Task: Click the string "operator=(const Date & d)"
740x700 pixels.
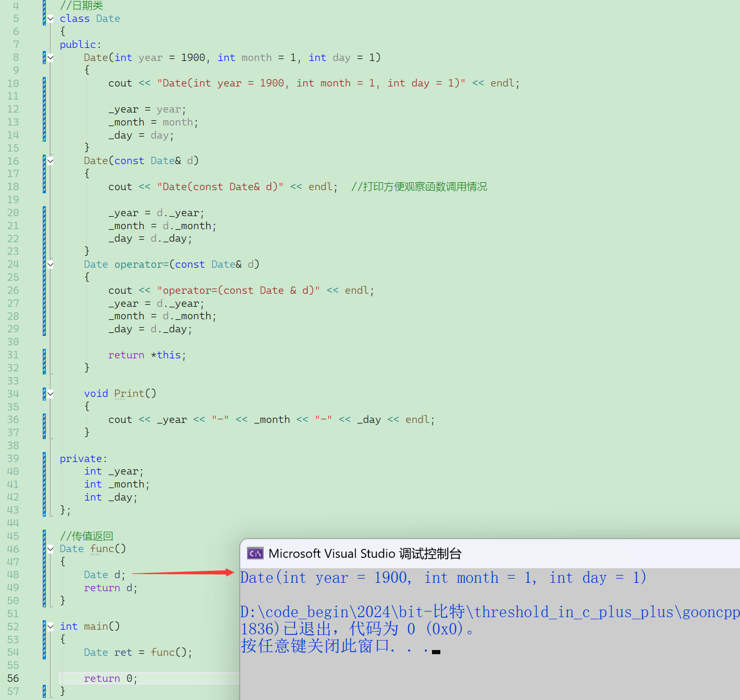Action: 239,291
